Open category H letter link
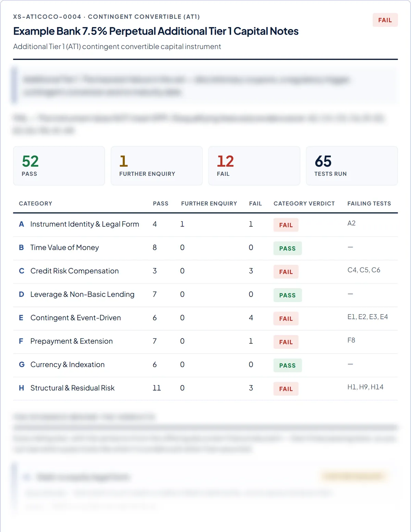The image size is (411, 532). click(x=22, y=388)
